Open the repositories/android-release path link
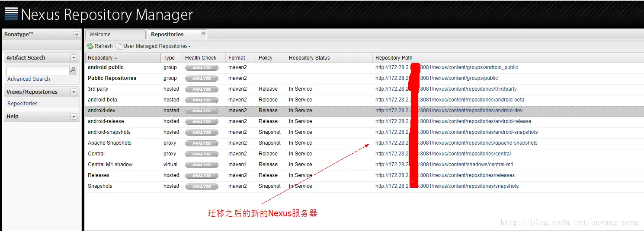Screen dimensions: 644x231 click(453, 121)
